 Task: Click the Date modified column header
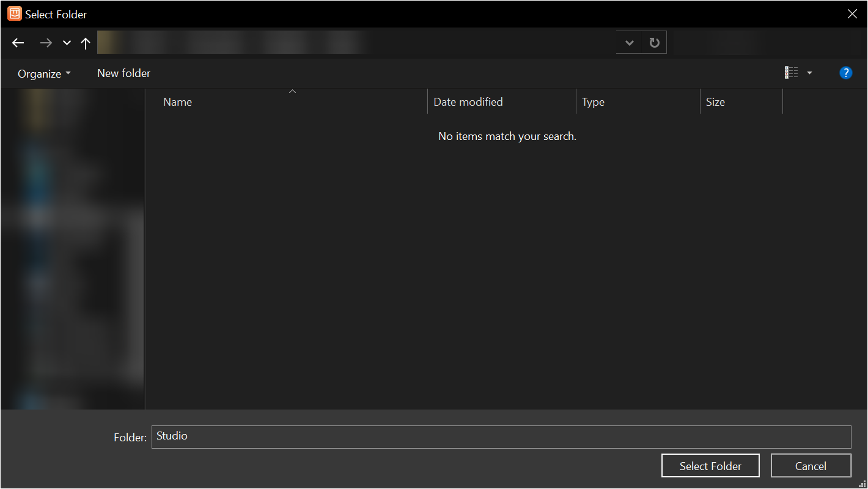coord(468,101)
